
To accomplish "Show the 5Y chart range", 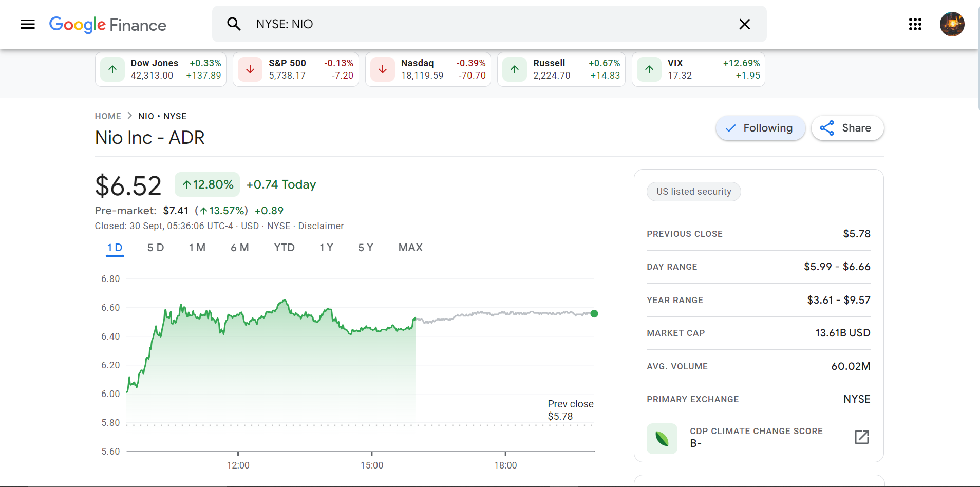I will [366, 248].
